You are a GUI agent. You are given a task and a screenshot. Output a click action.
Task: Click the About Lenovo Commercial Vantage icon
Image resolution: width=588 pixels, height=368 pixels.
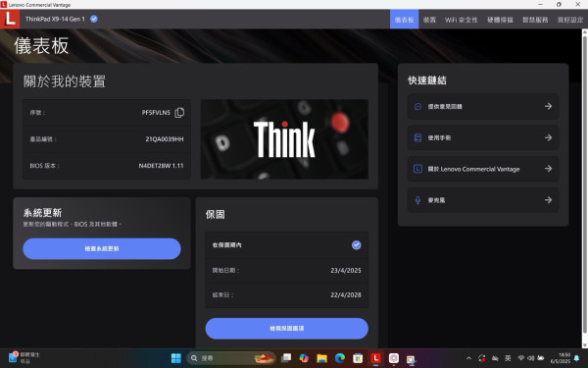[417, 169]
